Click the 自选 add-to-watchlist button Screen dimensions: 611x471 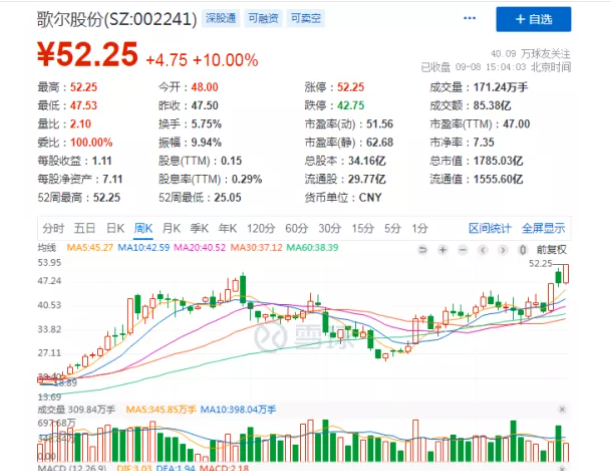(x=533, y=19)
